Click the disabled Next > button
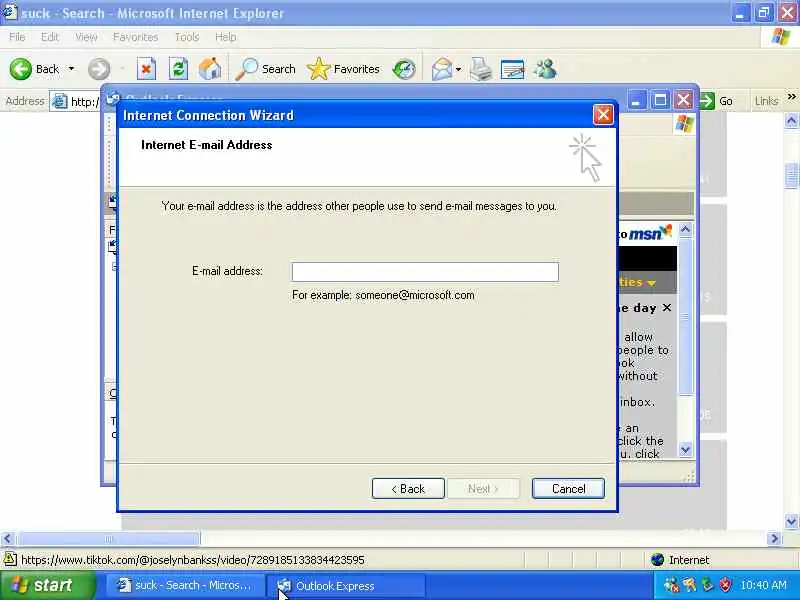This screenshot has width=800, height=600. (x=483, y=489)
